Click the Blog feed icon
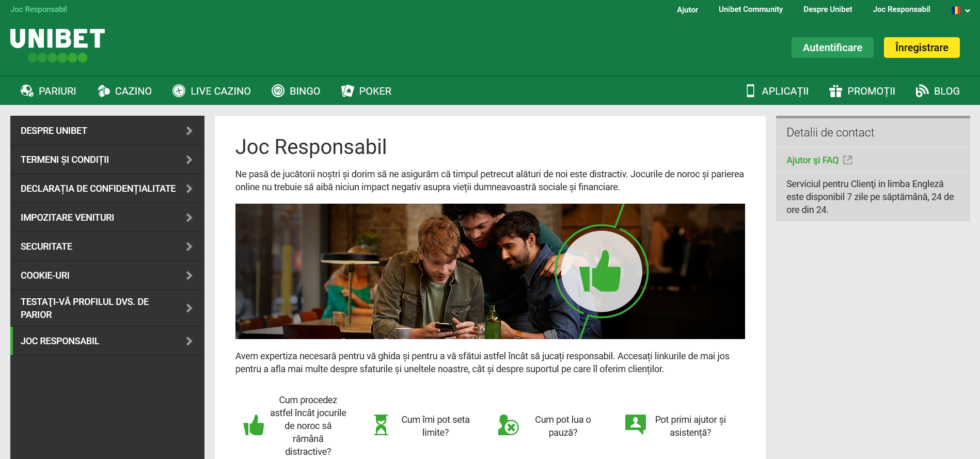This screenshot has height=459, width=980. click(x=922, y=91)
